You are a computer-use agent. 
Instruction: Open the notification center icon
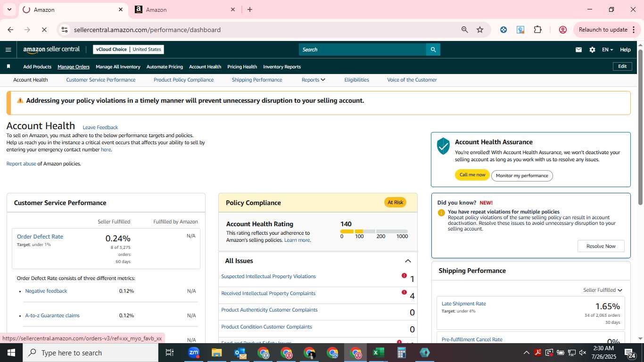point(630,353)
